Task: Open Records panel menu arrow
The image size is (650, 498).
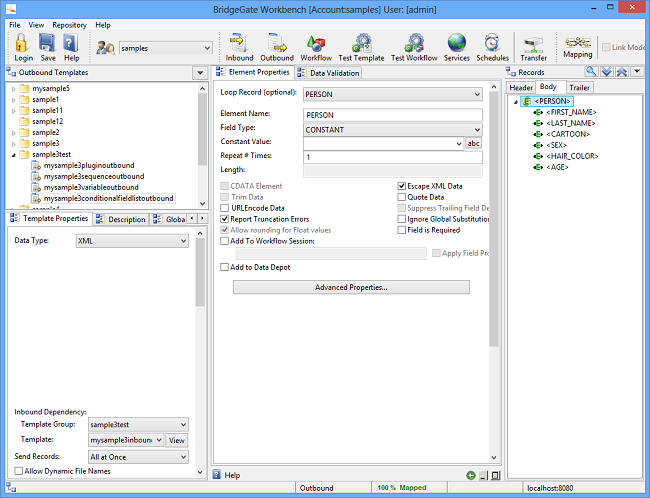Action: tap(637, 71)
